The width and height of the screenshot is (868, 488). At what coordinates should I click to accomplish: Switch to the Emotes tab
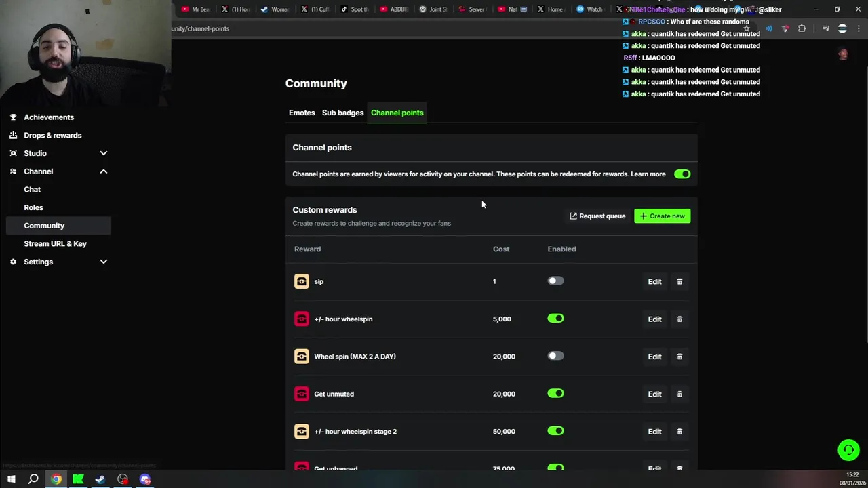(302, 113)
